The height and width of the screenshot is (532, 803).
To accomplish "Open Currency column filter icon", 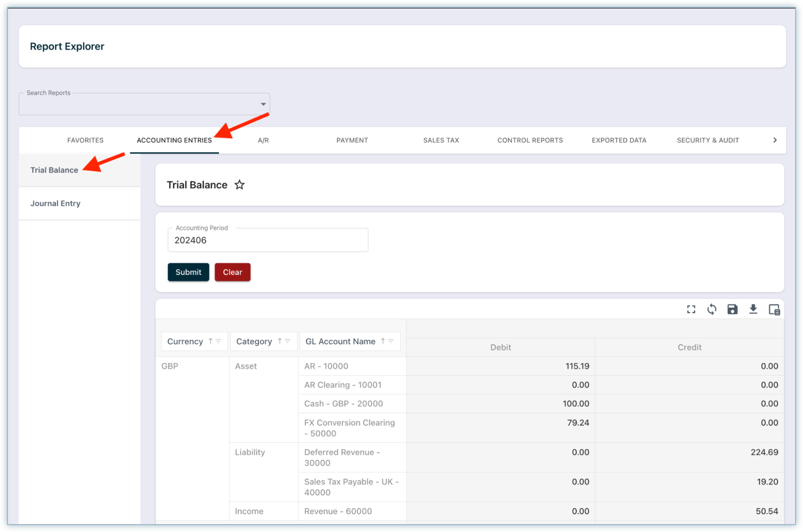I will click(x=219, y=341).
